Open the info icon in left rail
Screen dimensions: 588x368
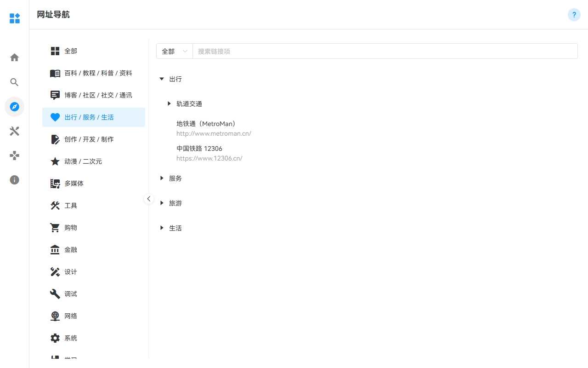click(x=14, y=180)
